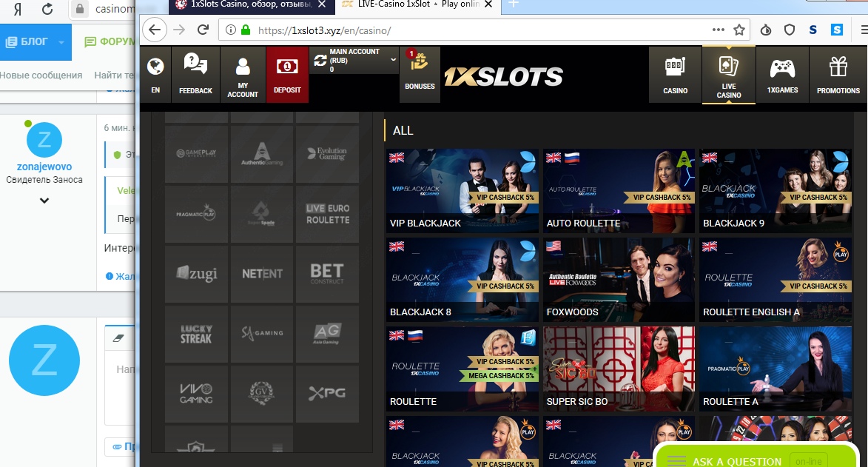
Task: Reload the background Yandex browser page
Action: [x=47, y=9]
